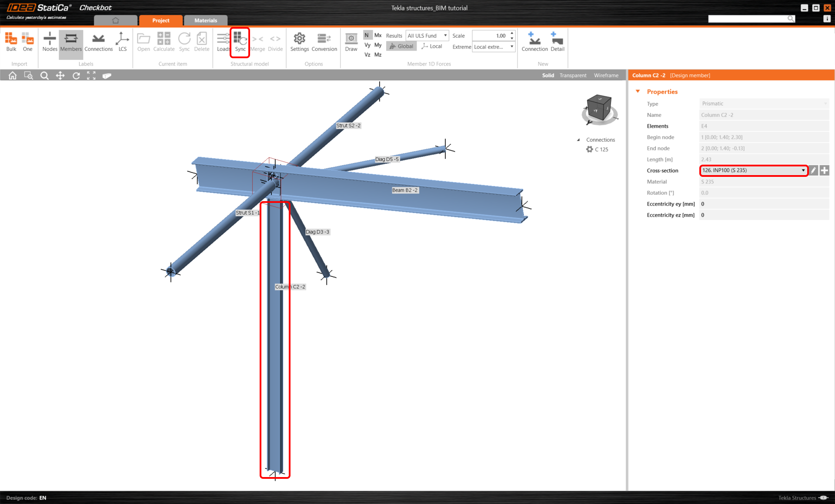
Task: Increase the Scale value with the stepper
Action: (512, 33)
